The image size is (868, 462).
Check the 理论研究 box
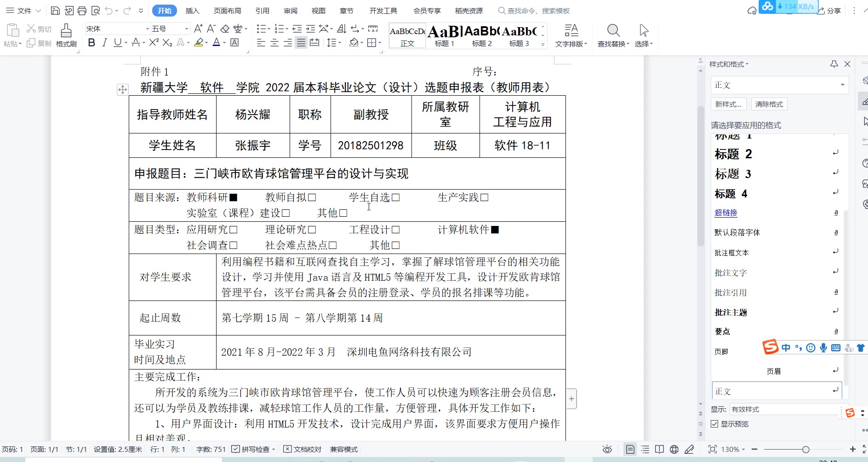(x=312, y=230)
